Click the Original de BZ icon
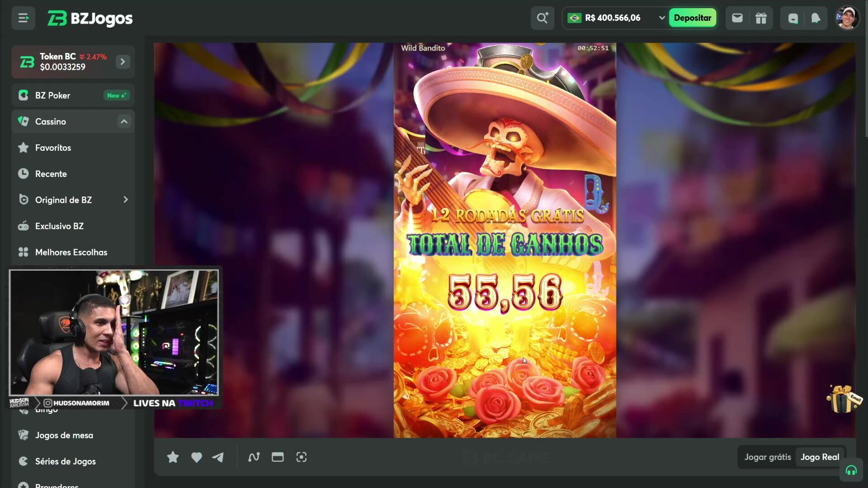Image resolution: width=868 pixels, height=488 pixels. pos(24,200)
